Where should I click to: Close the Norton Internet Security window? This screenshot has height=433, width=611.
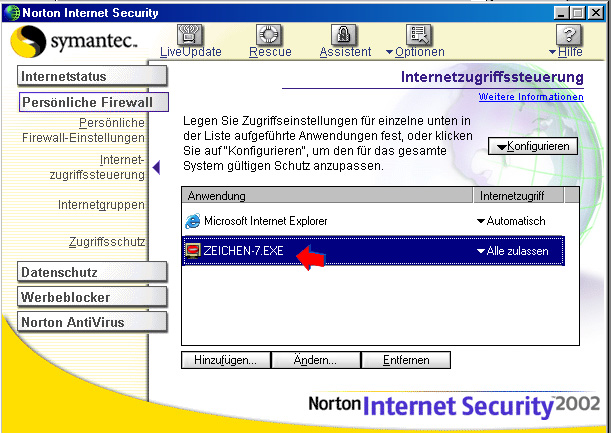[x=596, y=13]
